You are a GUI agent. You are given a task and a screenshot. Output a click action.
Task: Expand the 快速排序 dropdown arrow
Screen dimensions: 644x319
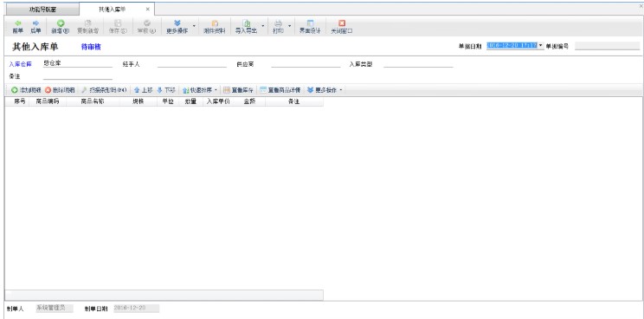pos(216,90)
